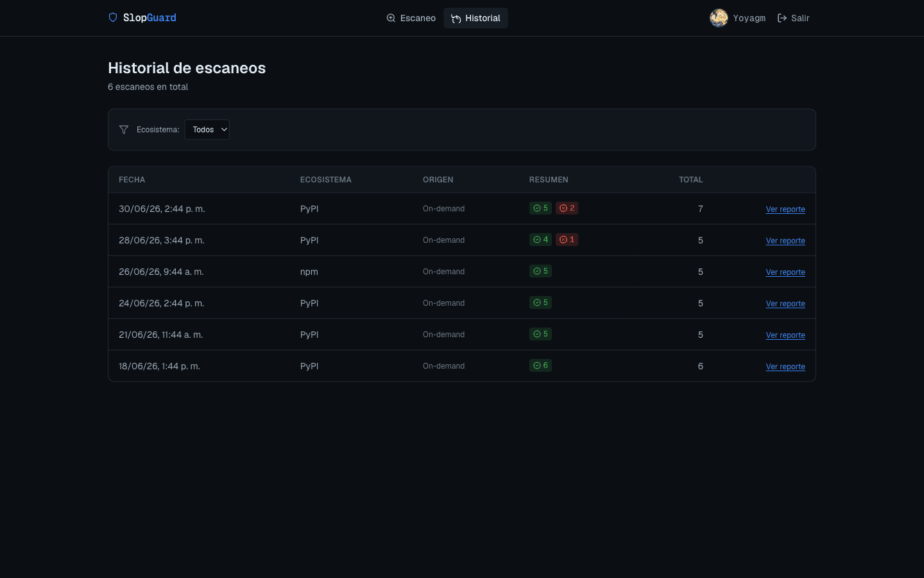This screenshot has width=924, height=578.
Task: Click the red 1 badge on 28/06/26 row
Action: [567, 240]
